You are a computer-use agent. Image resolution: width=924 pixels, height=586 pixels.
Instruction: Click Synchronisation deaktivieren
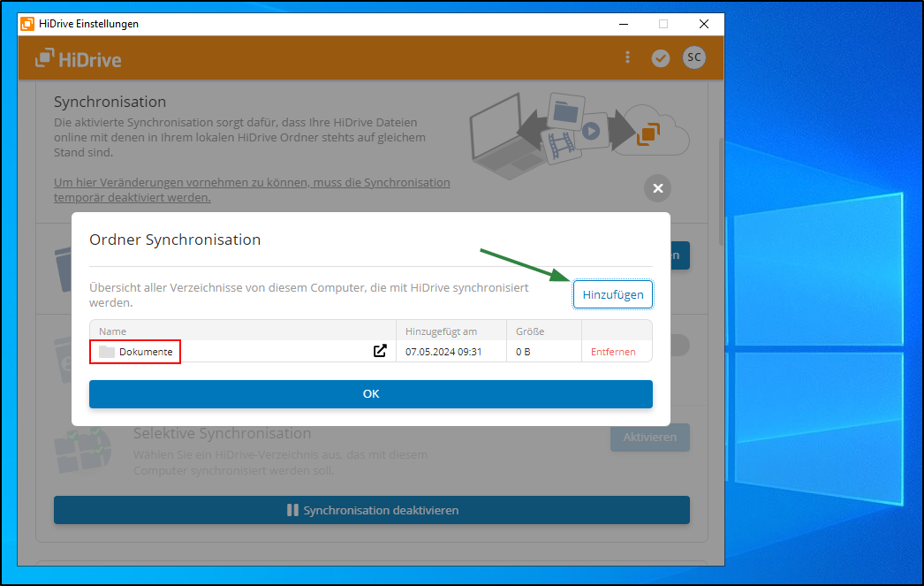[x=371, y=510]
